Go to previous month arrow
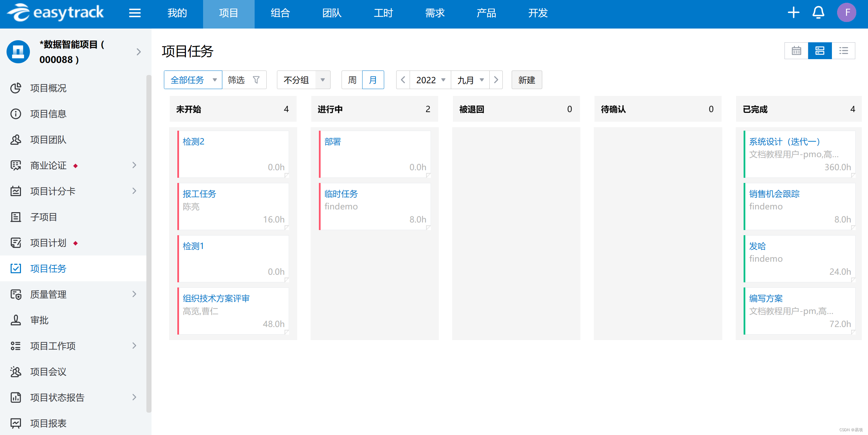 click(403, 80)
